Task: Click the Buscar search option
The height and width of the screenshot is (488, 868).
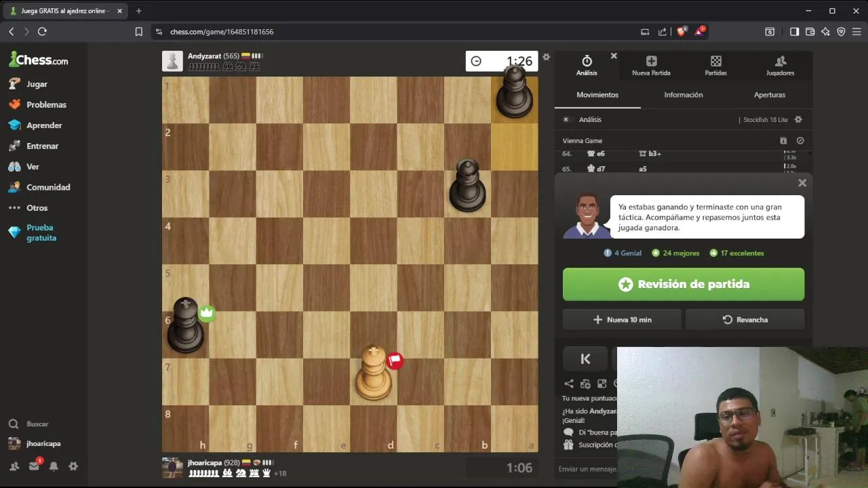Action: [x=28, y=424]
